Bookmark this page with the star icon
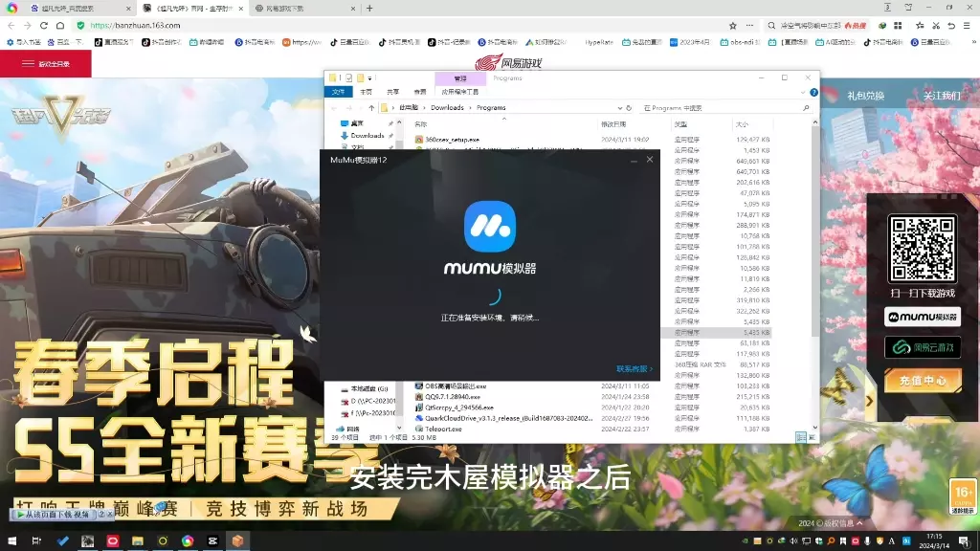 [732, 26]
